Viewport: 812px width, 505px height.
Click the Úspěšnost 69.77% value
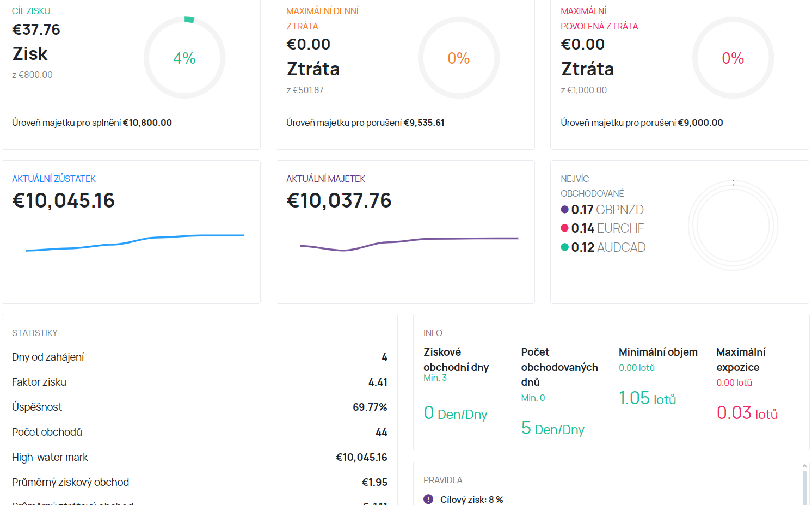coord(370,407)
